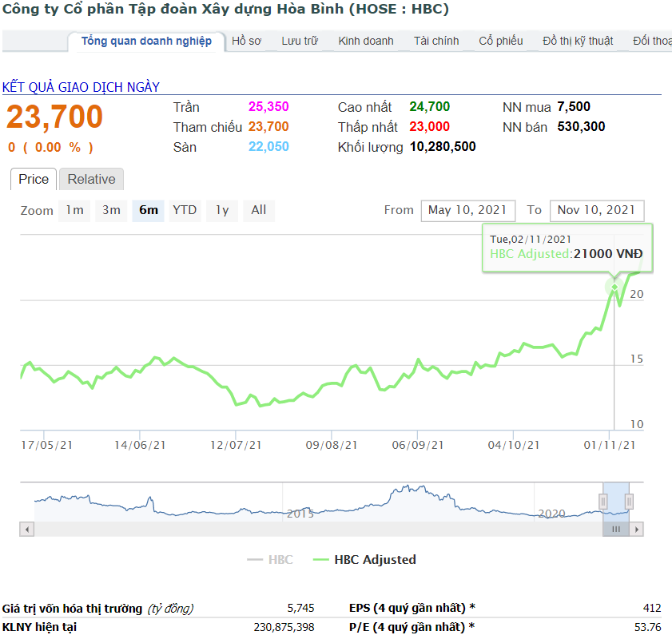The width and height of the screenshot is (672, 635).
Task: Select the Tài chính tab
Action: (x=435, y=41)
